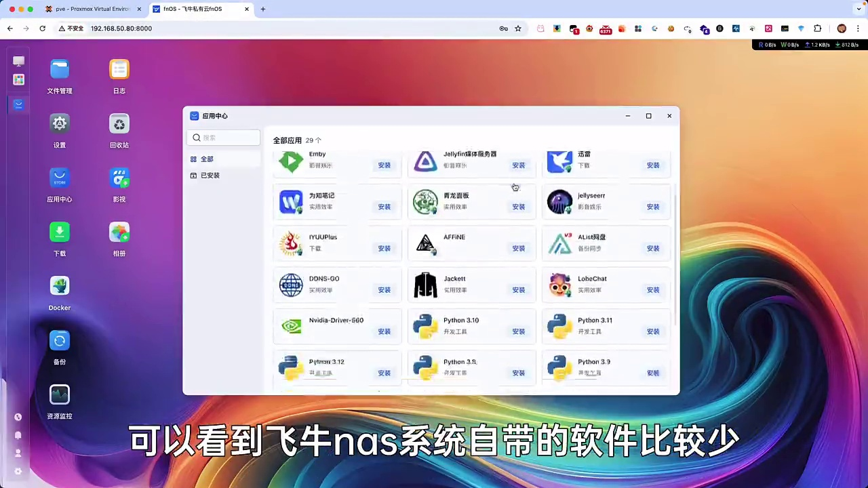Bookmark this page with the star icon

(518, 28)
